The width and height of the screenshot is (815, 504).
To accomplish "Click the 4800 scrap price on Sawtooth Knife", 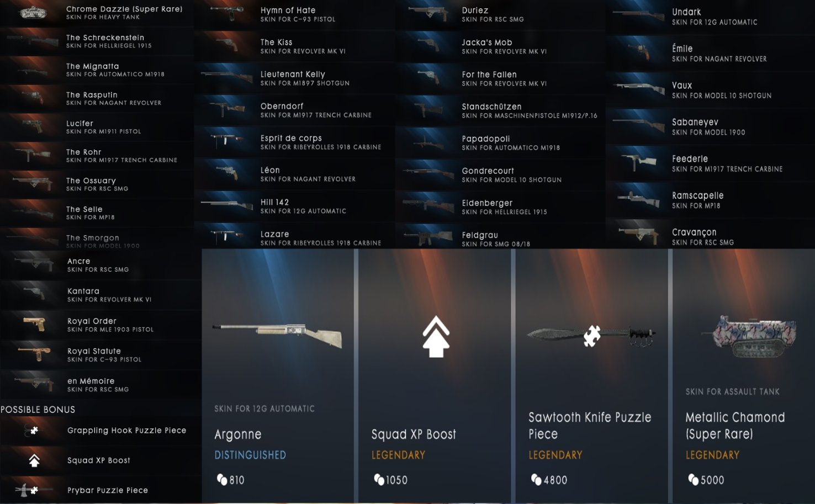I will coord(549,480).
